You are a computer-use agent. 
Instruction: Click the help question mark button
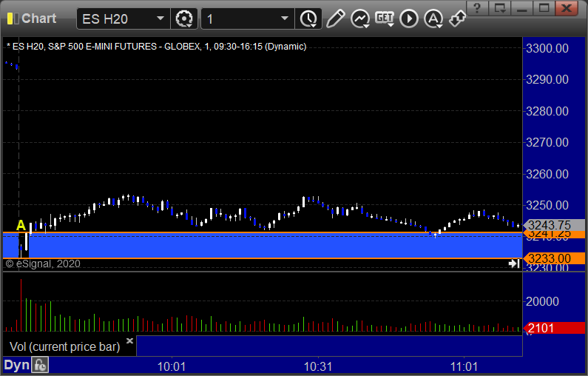pos(477,8)
